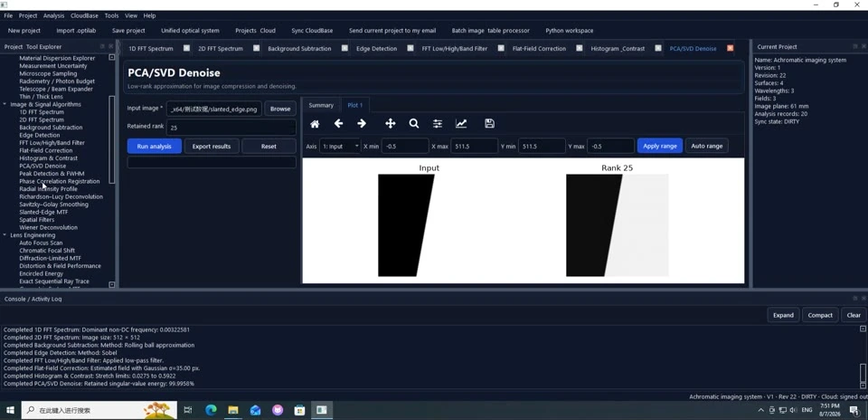Open File Explorer from taskbar
Screen dimensions: 868x420
(233, 410)
